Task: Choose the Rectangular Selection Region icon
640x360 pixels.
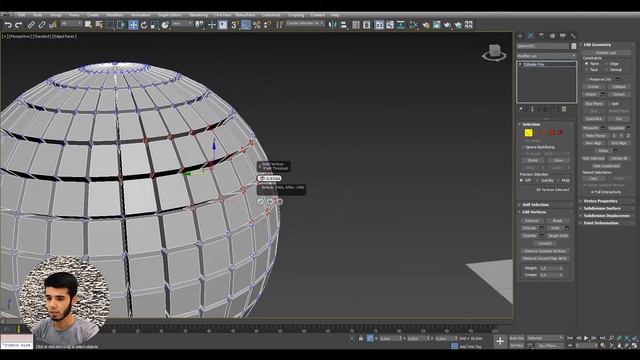Action: coord(110,25)
